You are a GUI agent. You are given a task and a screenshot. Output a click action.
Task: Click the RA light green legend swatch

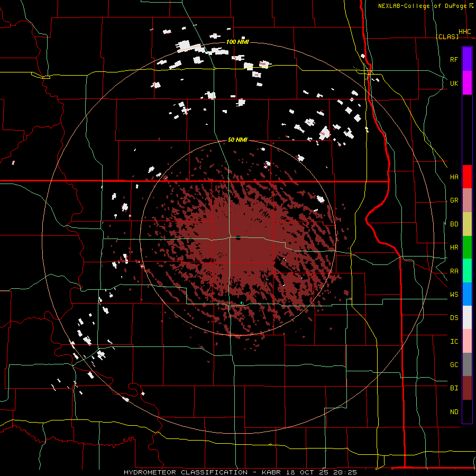tap(467, 271)
